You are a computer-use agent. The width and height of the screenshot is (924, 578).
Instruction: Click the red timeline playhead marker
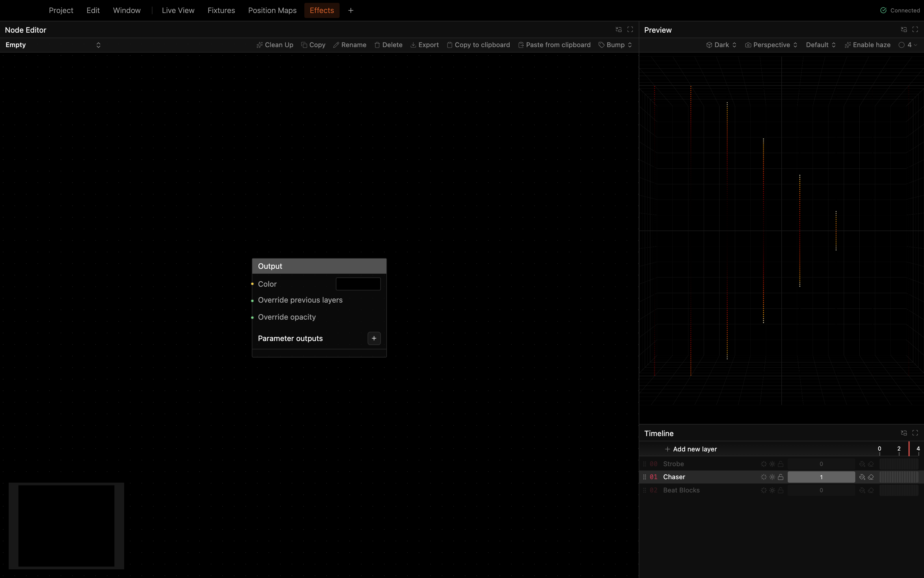click(909, 449)
